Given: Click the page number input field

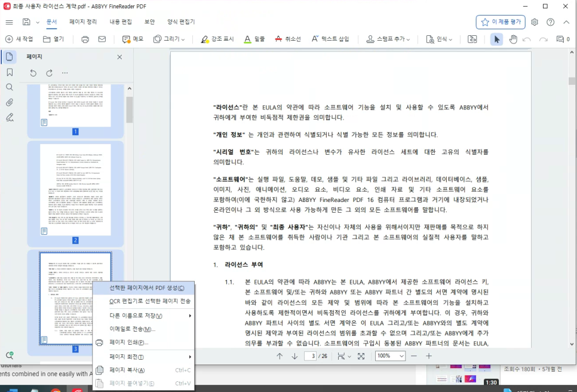Looking at the screenshot, I should (x=310, y=356).
